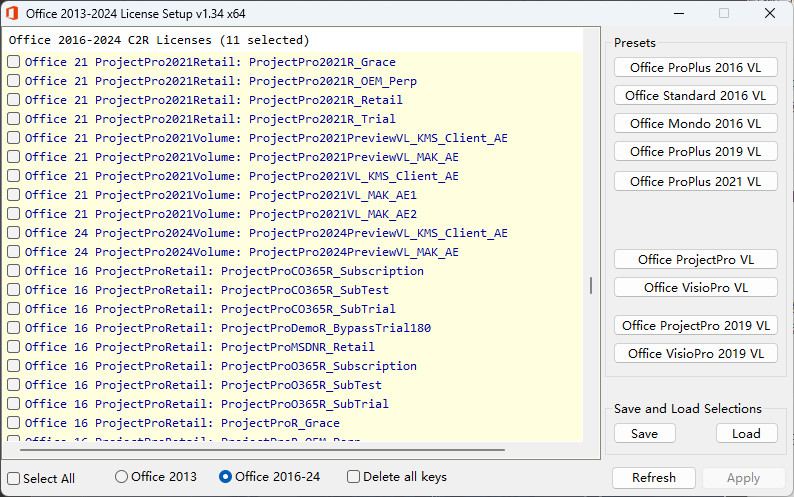Viewport: 794px width, 497px height.
Task: Save current license selections
Action: click(x=645, y=433)
